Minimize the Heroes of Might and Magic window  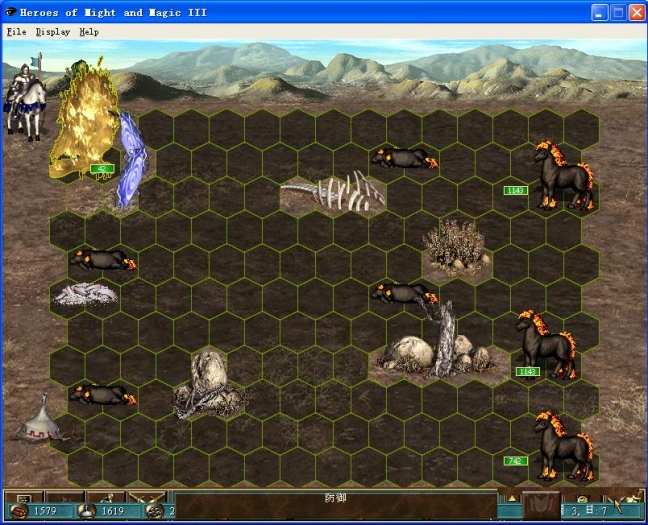pyautogui.click(x=599, y=12)
